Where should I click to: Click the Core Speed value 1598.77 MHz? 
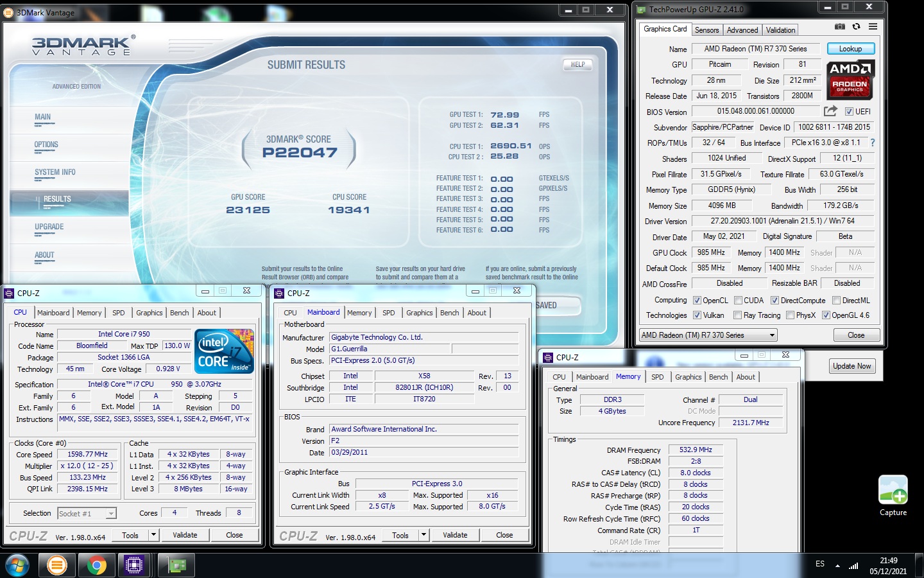[88, 454]
